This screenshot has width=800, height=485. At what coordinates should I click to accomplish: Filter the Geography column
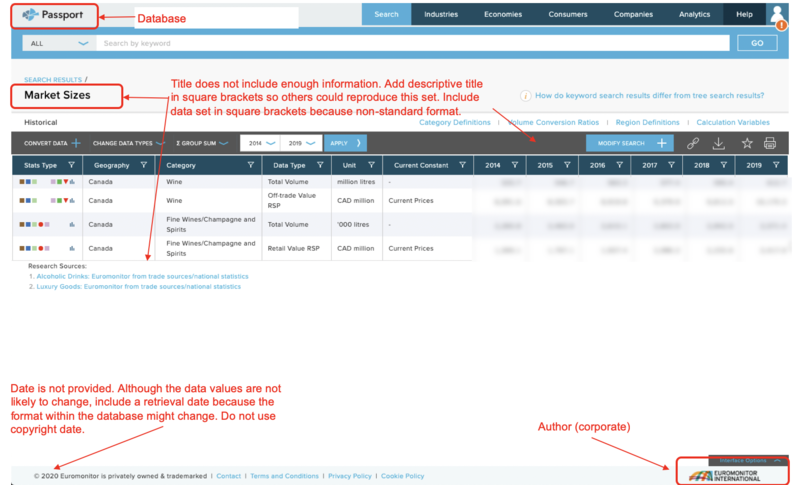click(143, 165)
